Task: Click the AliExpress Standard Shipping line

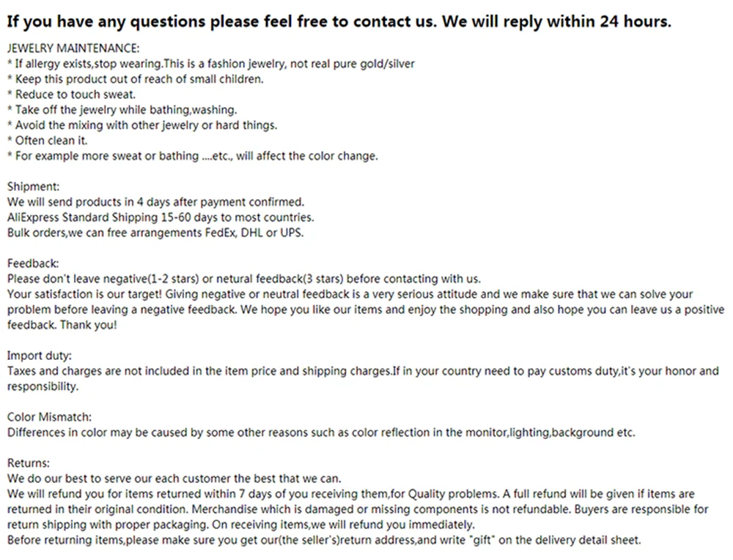Action: pos(161,218)
